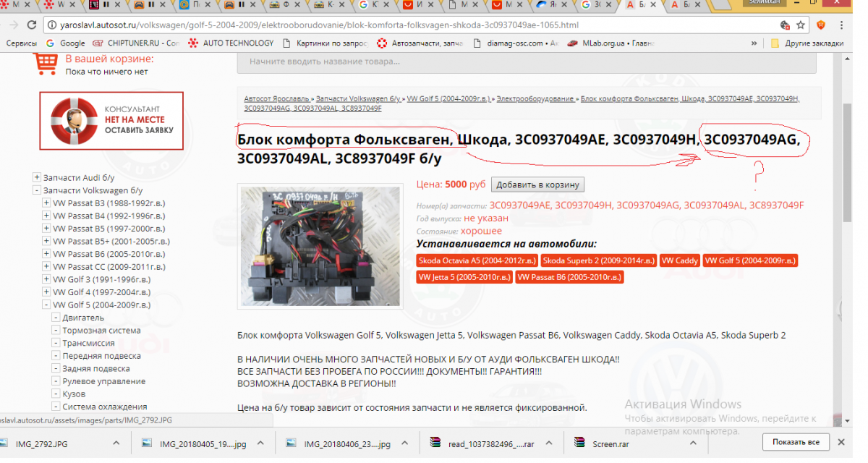
Task: Expand the VW Passat B3 tree node
Action: (46, 203)
